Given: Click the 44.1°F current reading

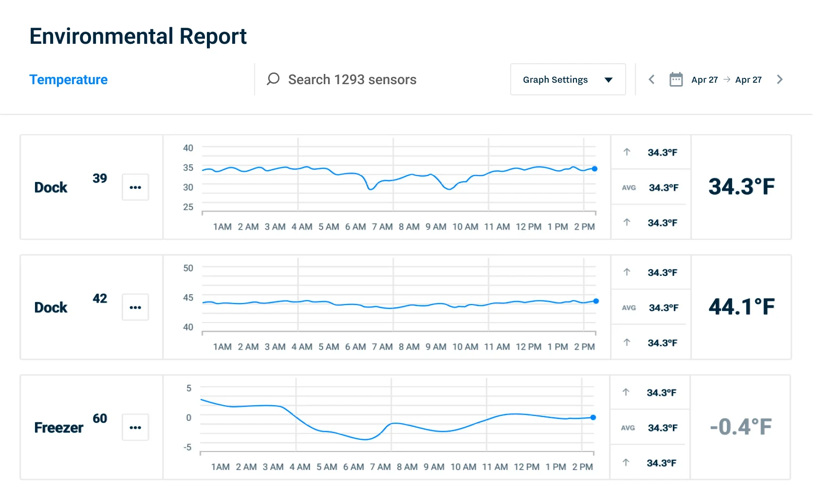Looking at the screenshot, I should [x=741, y=307].
